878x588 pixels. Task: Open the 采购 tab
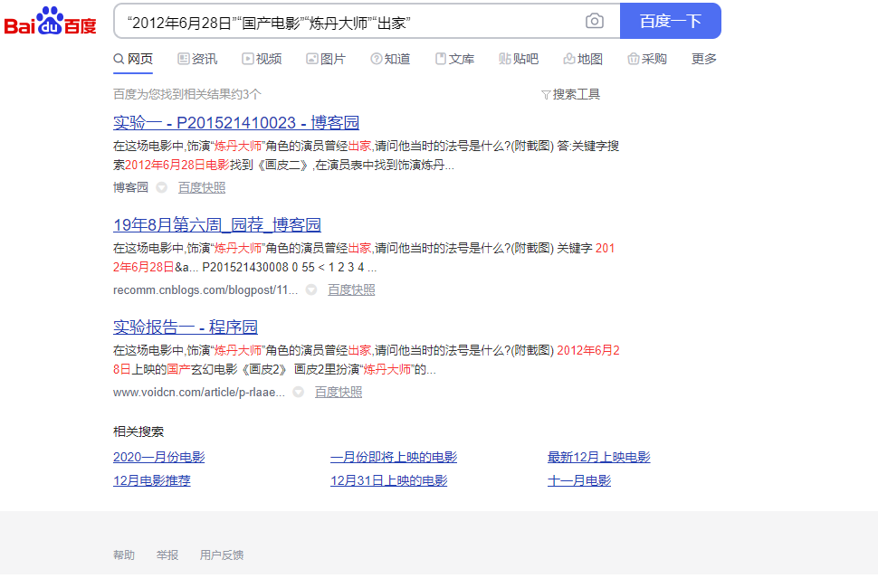pyautogui.click(x=647, y=59)
